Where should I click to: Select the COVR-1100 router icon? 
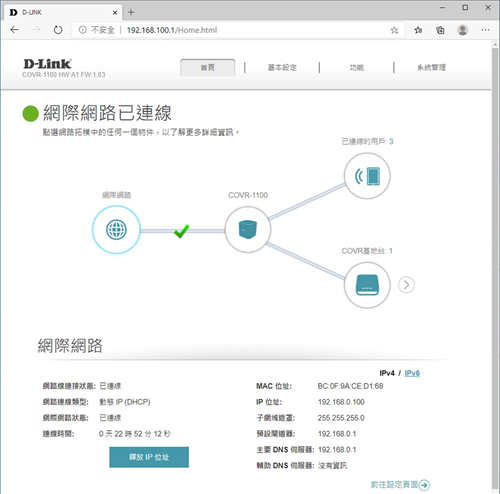[248, 229]
